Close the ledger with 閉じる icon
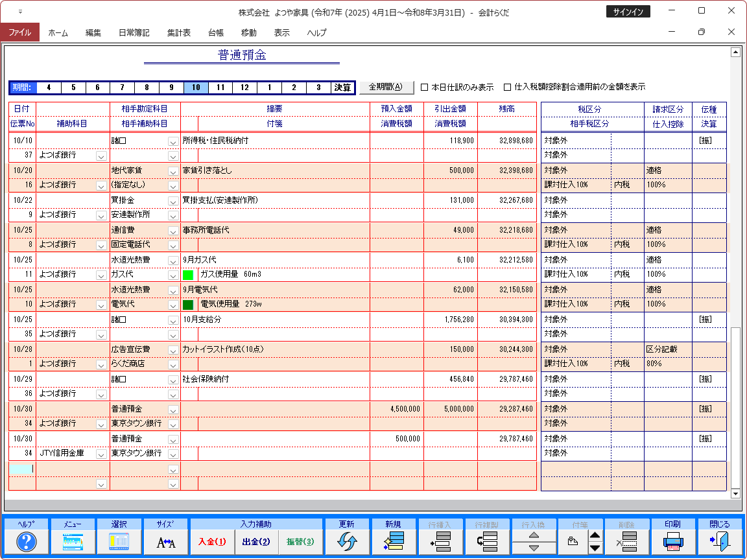The width and height of the screenshot is (747, 560). 719,541
